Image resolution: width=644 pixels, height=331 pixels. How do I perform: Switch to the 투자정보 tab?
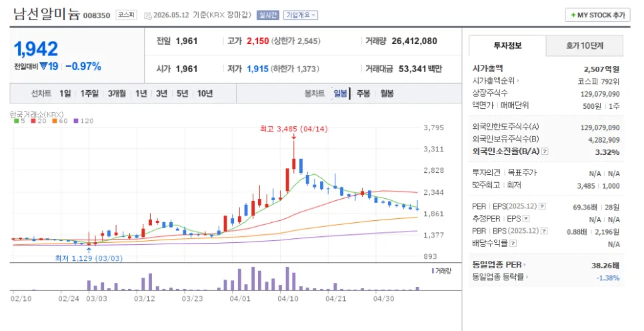[507, 45]
